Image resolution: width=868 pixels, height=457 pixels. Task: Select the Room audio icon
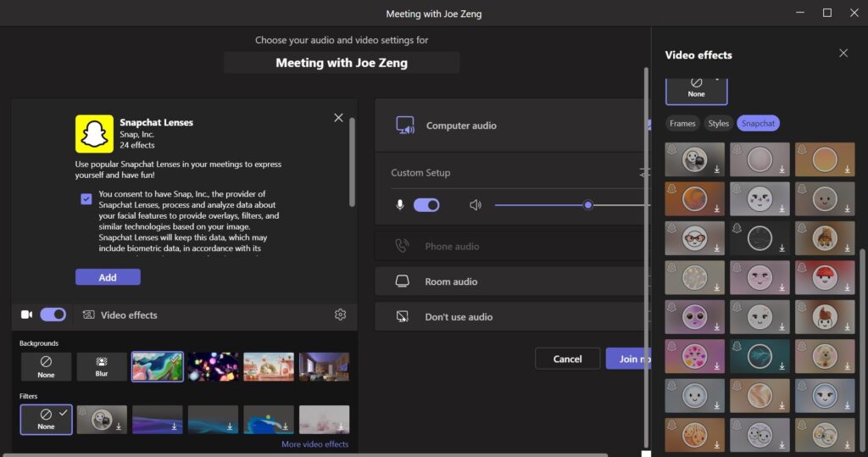[403, 281]
